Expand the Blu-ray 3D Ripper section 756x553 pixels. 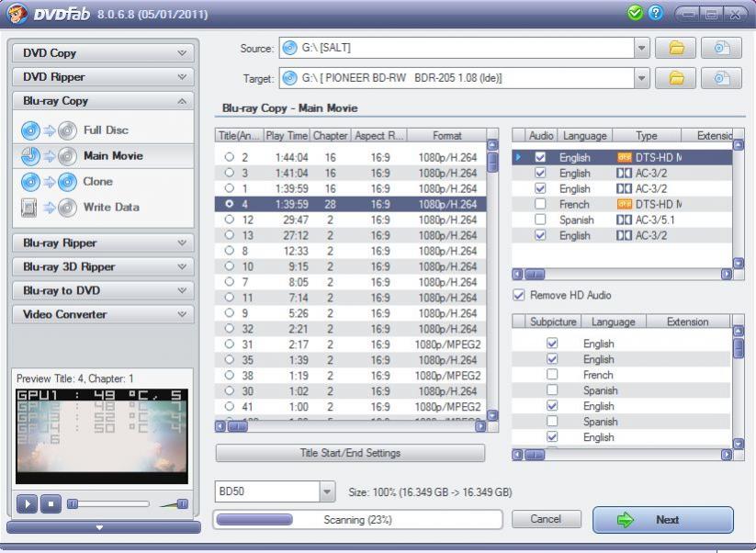(x=103, y=266)
